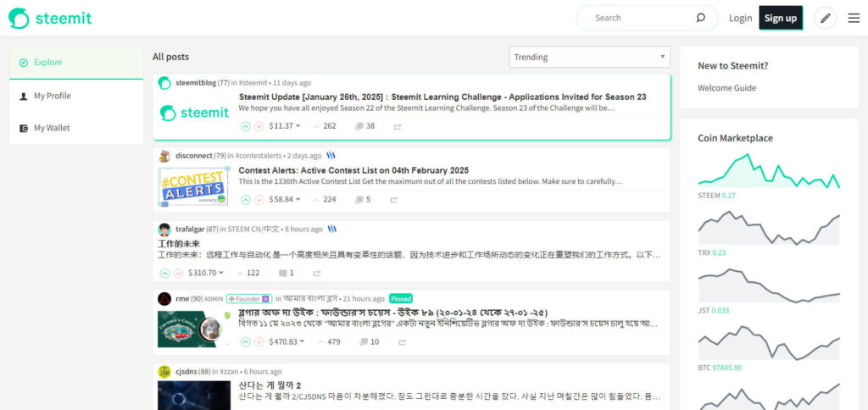
Task: Click the Login link
Action: [740, 19]
